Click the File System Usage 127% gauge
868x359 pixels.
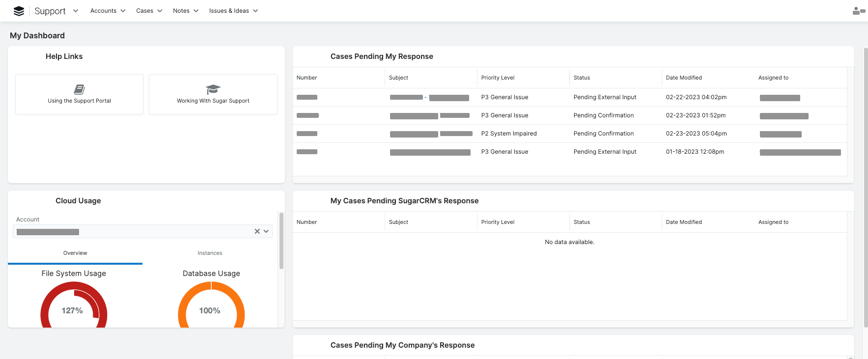[74, 305]
